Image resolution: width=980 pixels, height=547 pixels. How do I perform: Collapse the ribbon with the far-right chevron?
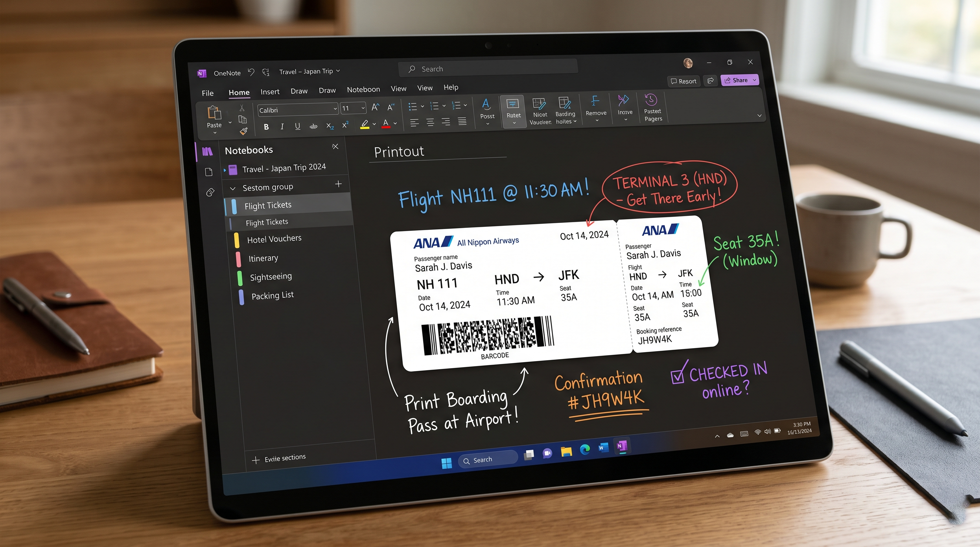point(759,115)
